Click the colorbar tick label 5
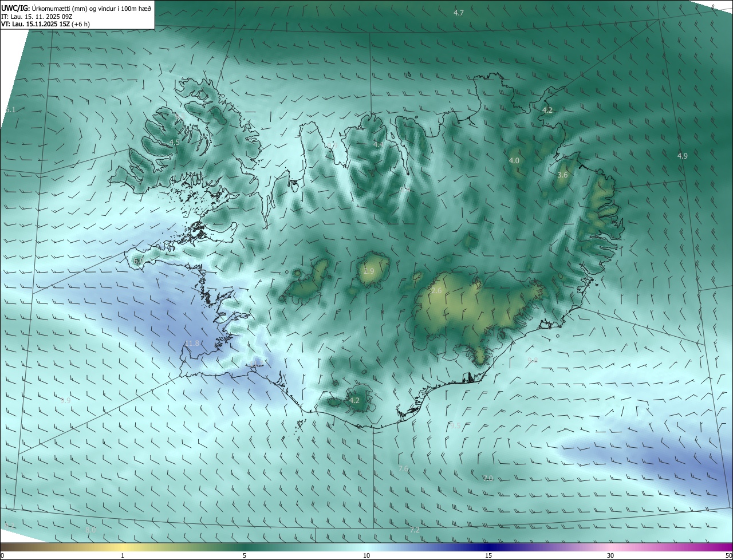Viewport: 733px width, 560px height. pos(245,555)
